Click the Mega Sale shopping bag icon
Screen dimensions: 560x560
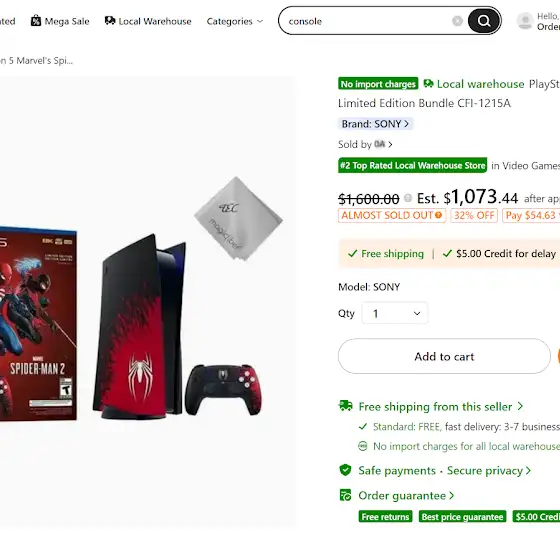click(x=36, y=21)
